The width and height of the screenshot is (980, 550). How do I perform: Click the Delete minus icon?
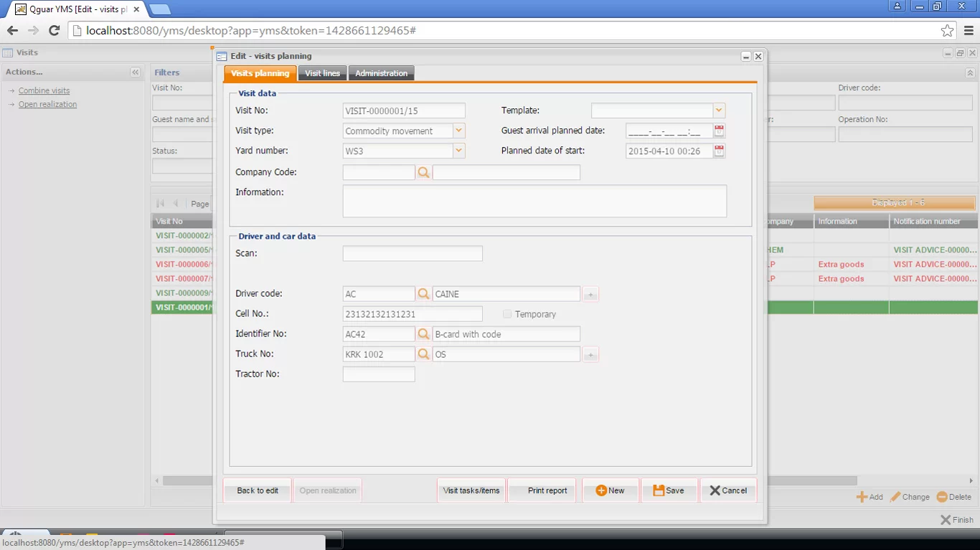click(941, 496)
